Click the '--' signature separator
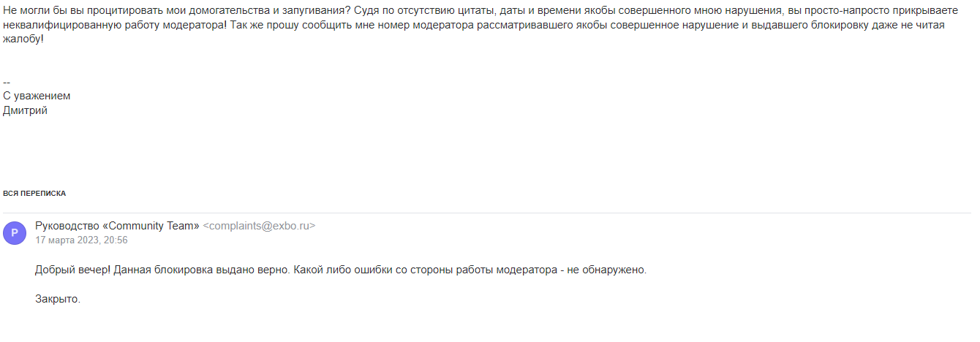 (x=7, y=82)
